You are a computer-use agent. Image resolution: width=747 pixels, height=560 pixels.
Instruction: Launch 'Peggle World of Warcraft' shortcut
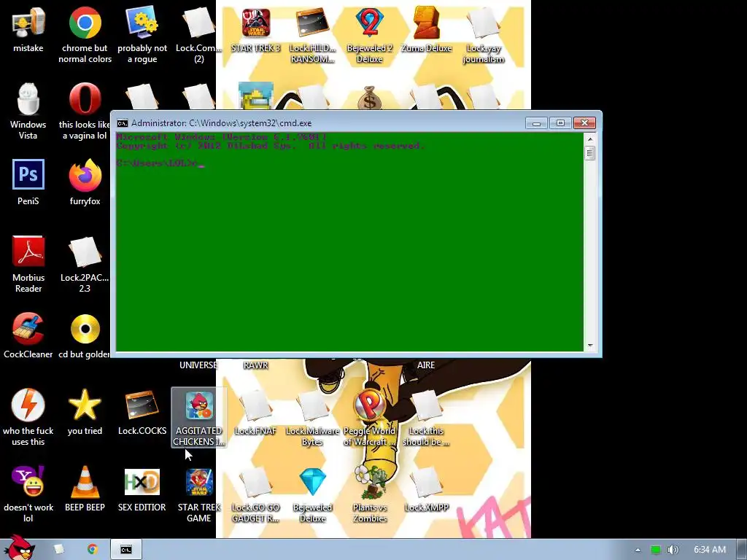[x=369, y=405]
